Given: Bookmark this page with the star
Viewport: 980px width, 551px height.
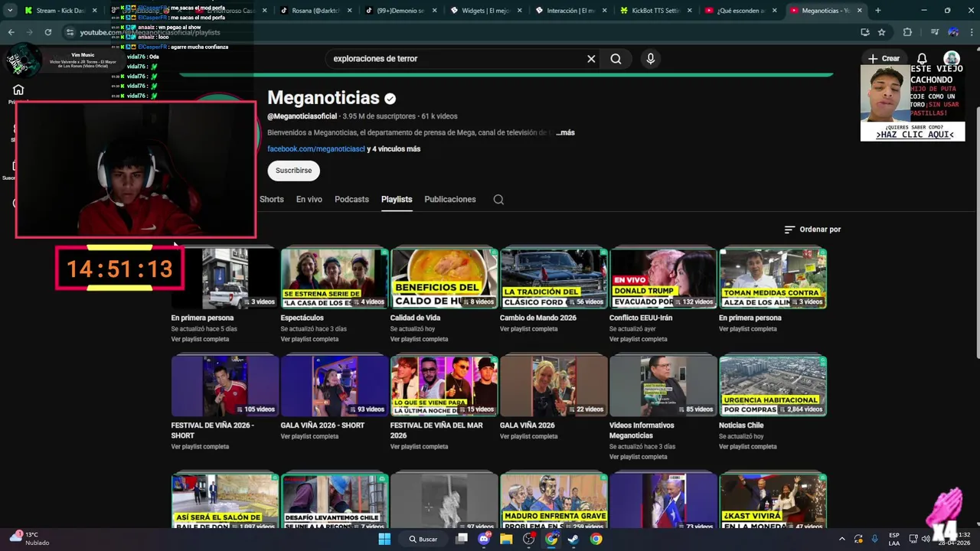Looking at the screenshot, I should click(882, 32).
